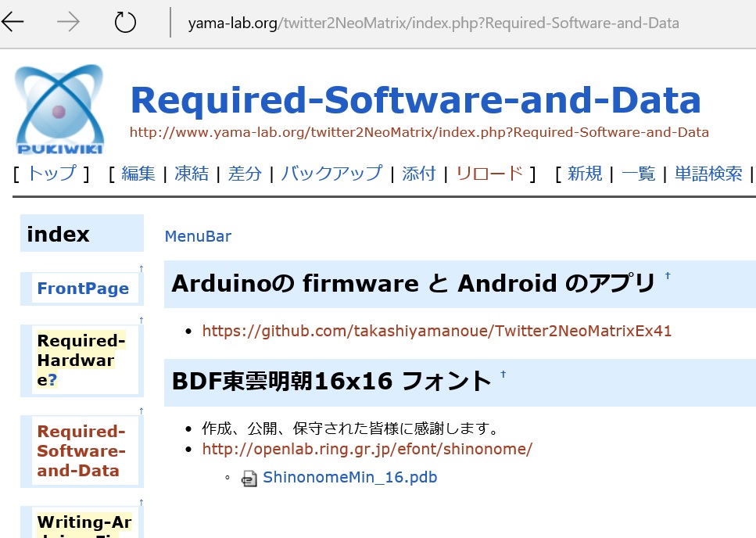Open the 一覧 page list
This screenshot has width=756, height=538.
coord(639,173)
